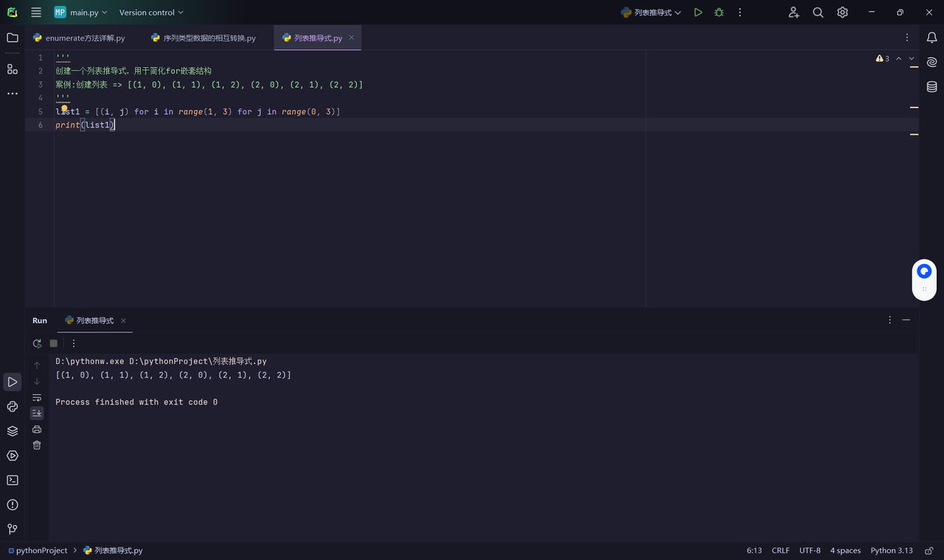Start debugging with the bug icon
The width and height of the screenshot is (944, 560).
(x=719, y=13)
